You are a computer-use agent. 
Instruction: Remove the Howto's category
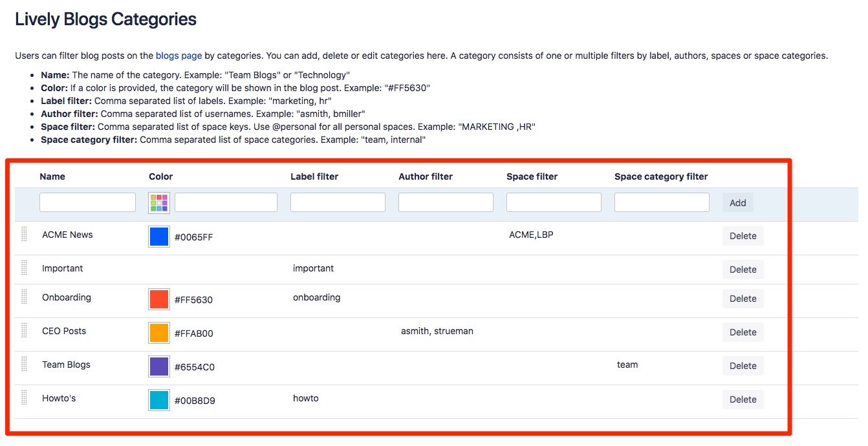743,399
